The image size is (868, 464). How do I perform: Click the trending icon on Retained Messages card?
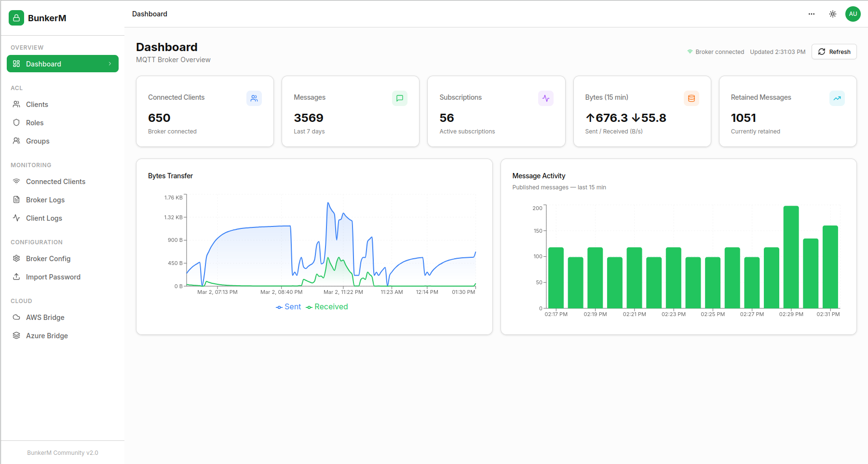click(x=837, y=98)
